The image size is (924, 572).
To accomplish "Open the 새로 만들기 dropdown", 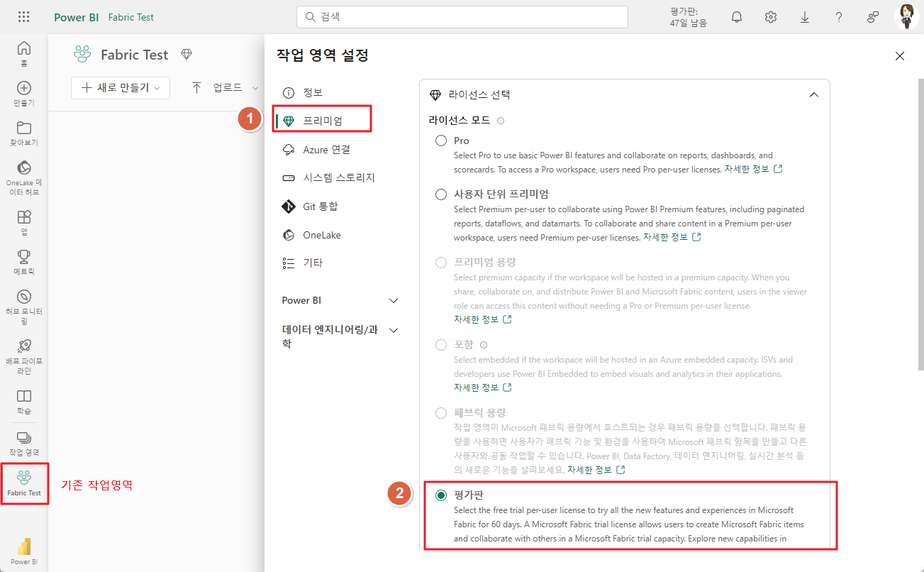I will 121,88.
